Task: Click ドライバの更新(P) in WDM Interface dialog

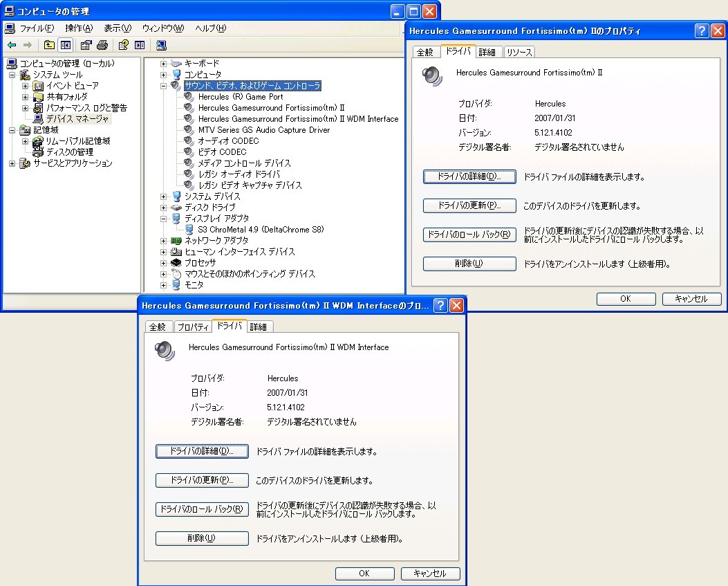Action: click(202, 480)
